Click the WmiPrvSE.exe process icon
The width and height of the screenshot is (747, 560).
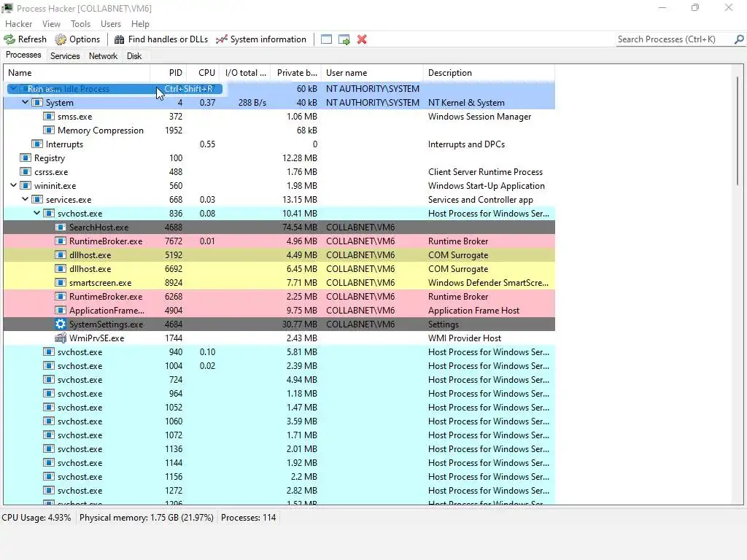(60, 338)
